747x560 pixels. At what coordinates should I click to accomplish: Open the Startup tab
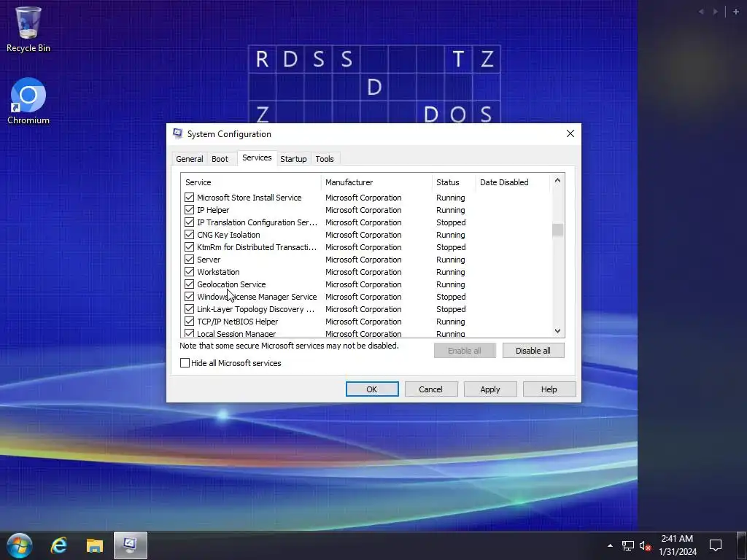tap(293, 159)
